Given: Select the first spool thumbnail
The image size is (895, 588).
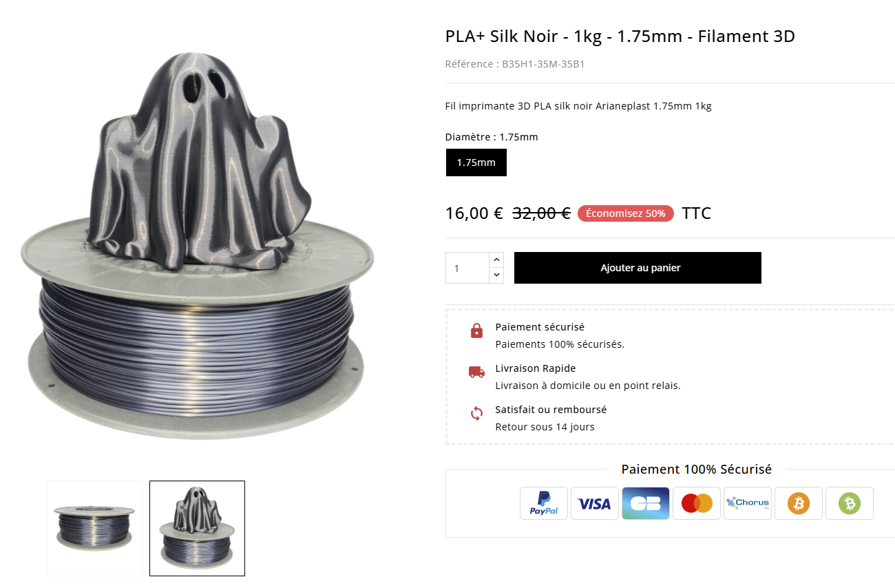Looking at the screenshot, I should (x=95, y=528).
